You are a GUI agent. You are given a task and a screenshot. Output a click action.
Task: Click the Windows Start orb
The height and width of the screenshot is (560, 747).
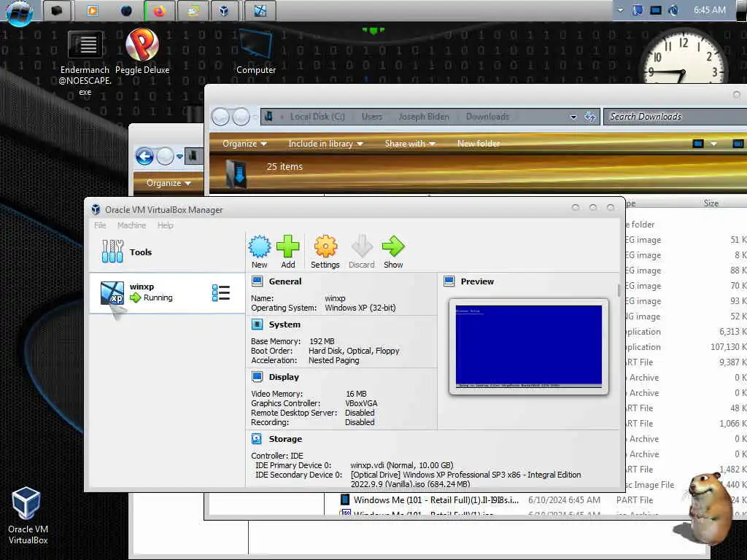(x=20, y=12)
